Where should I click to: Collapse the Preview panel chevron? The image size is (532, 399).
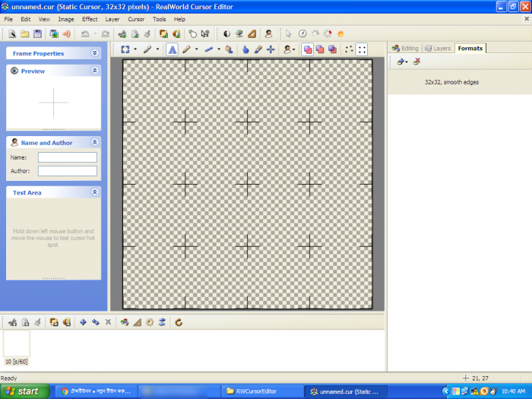[95, 70]
